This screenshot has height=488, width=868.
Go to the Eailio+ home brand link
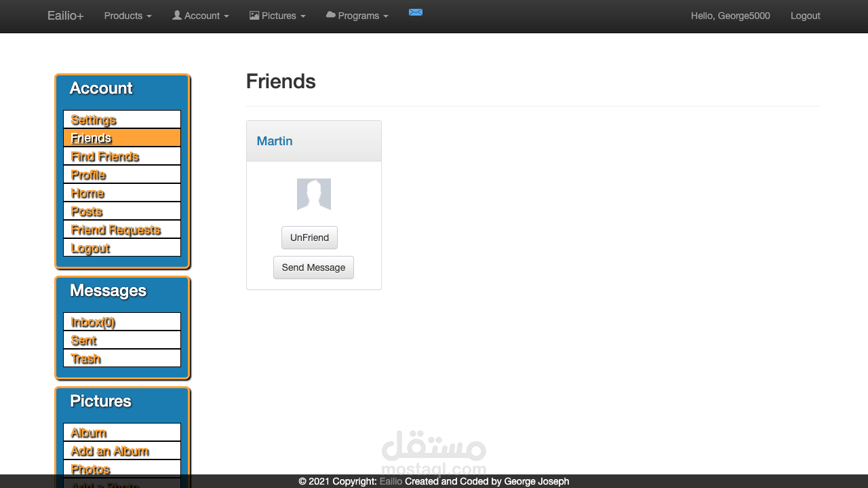coord(66,16)
